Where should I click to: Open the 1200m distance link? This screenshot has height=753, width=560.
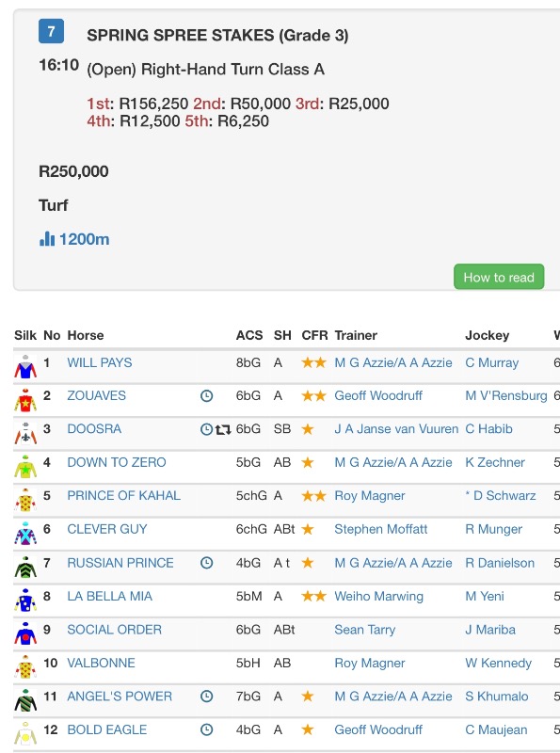coord(84,239)
